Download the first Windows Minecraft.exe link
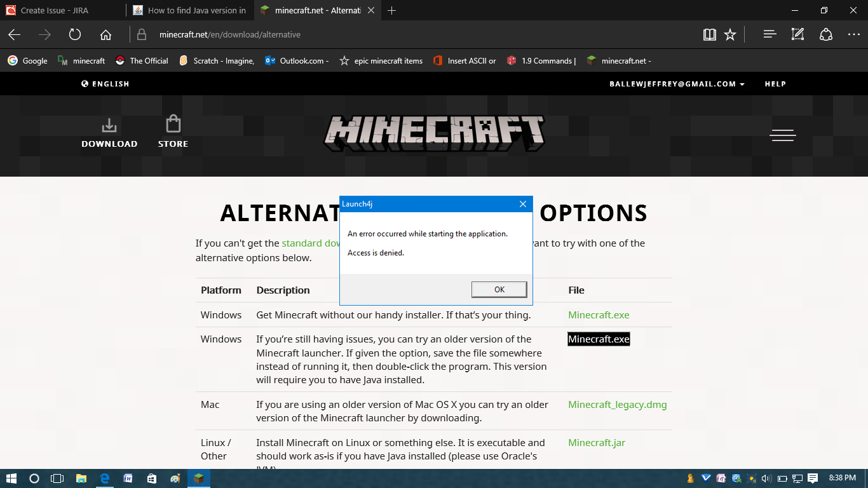The height and width of the screenshot is (488, 868). pos(599,315)
